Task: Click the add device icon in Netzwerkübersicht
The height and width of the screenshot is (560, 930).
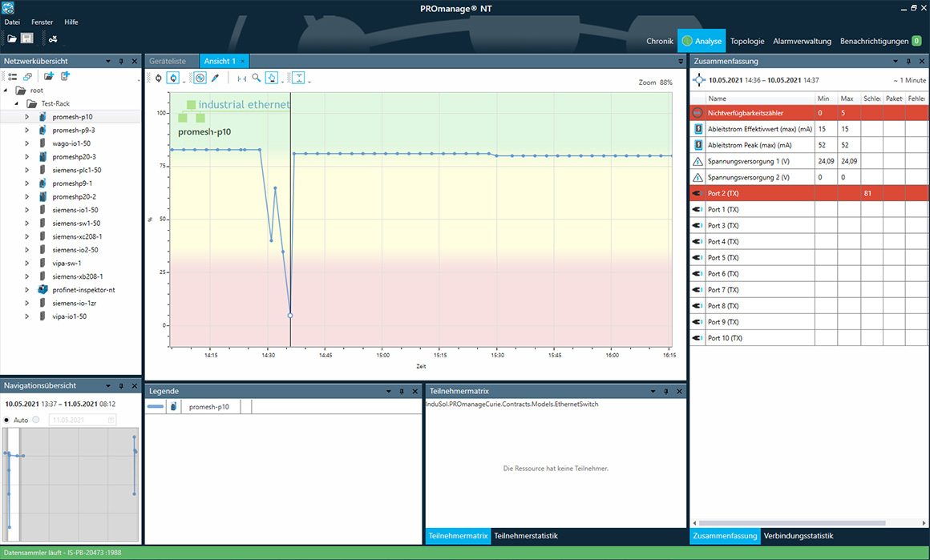Action: point(66,76)
